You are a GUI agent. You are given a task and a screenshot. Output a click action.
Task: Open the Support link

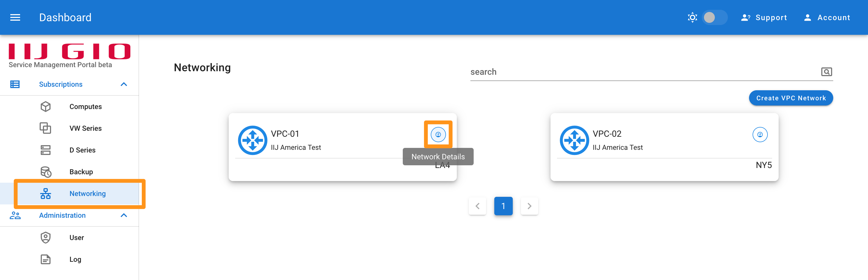coord(764,18)
